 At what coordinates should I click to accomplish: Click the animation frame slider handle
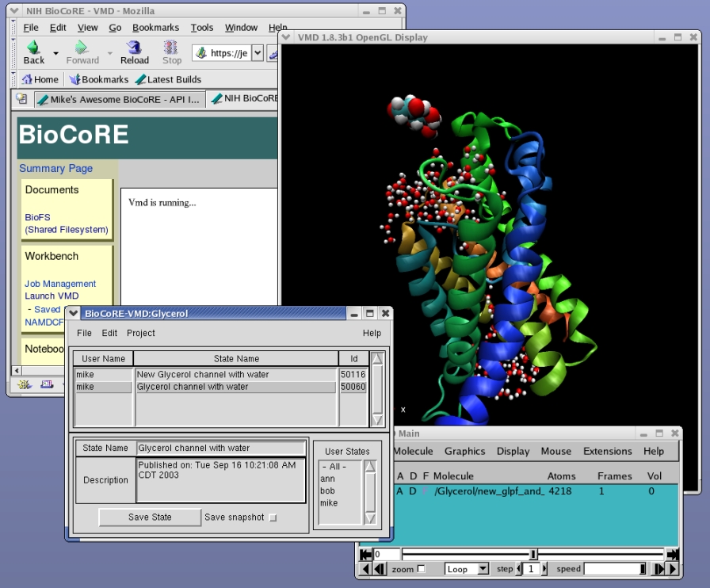533,555
